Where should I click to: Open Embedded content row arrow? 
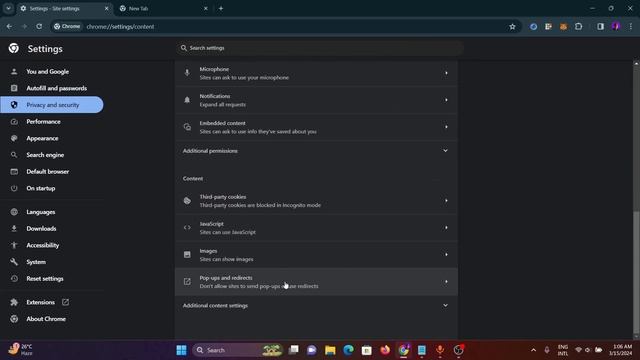tap(446, 127)
